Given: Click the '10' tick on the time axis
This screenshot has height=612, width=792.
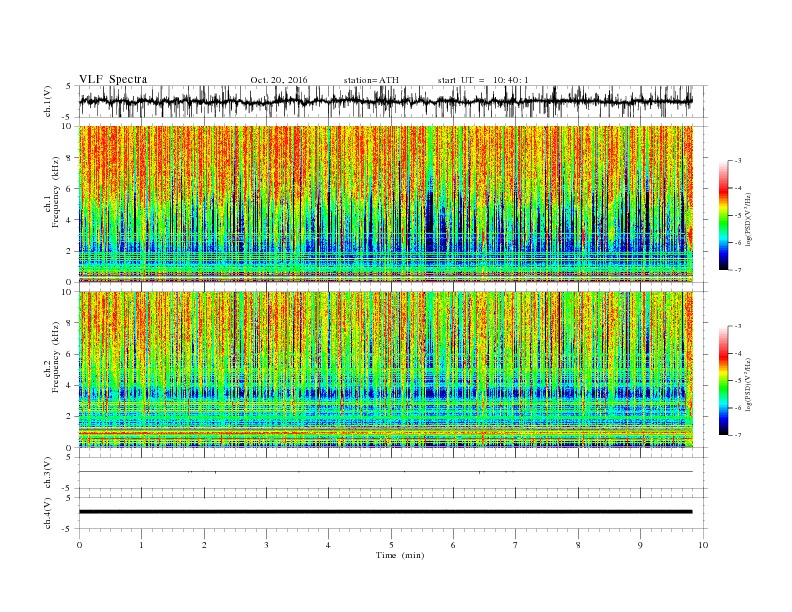Looking at the screenshot, I should (x=703, y=545).
